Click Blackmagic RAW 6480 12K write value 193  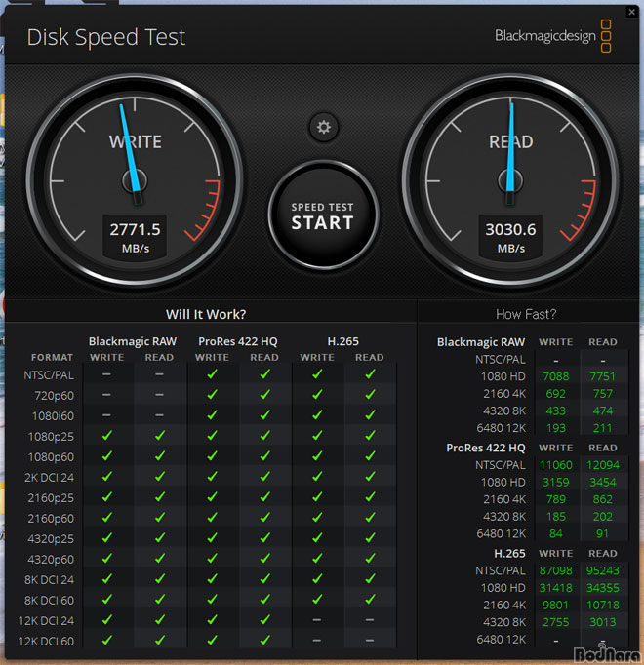(x=556, y=428)
